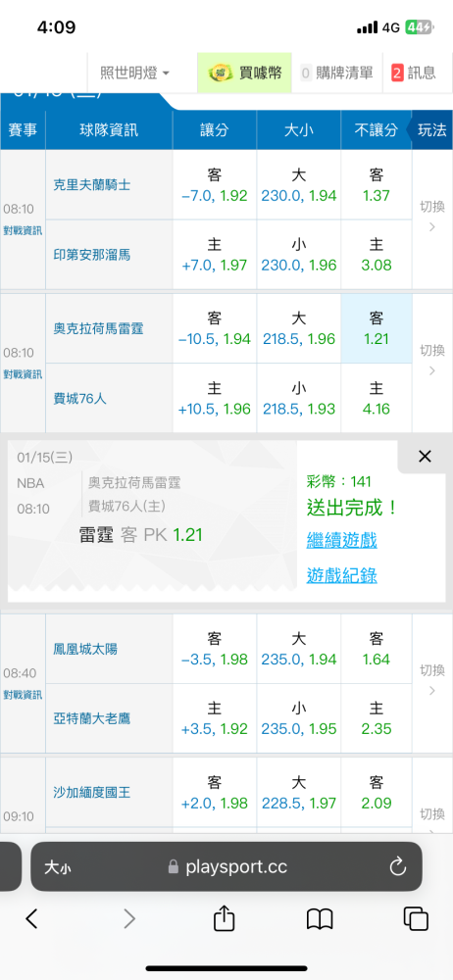Open 購牌清單 purchase list
Image resolution: width=453 pixels, height=980 pixels.
pos(336,73)
